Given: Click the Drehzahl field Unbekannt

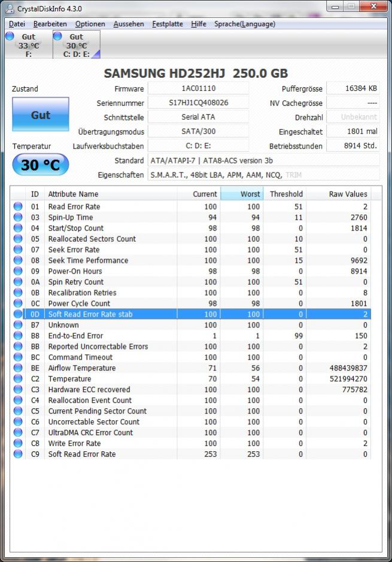Looking at the screenshot, I should click(353, 117).
